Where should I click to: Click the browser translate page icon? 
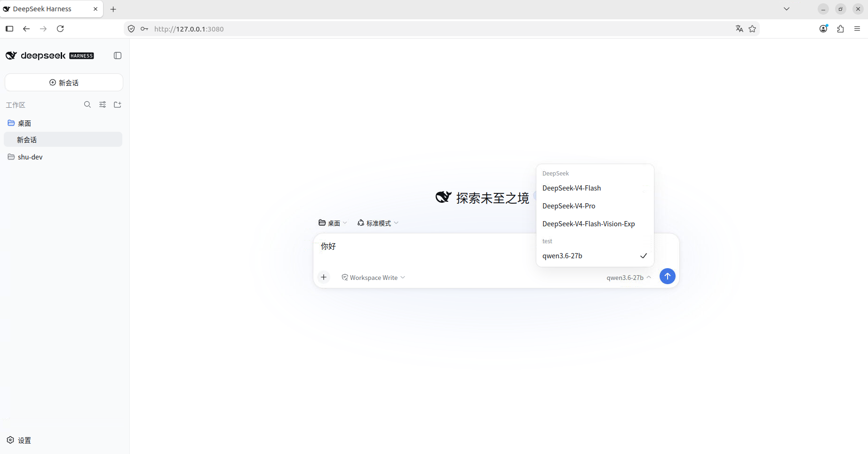[739, 29]
